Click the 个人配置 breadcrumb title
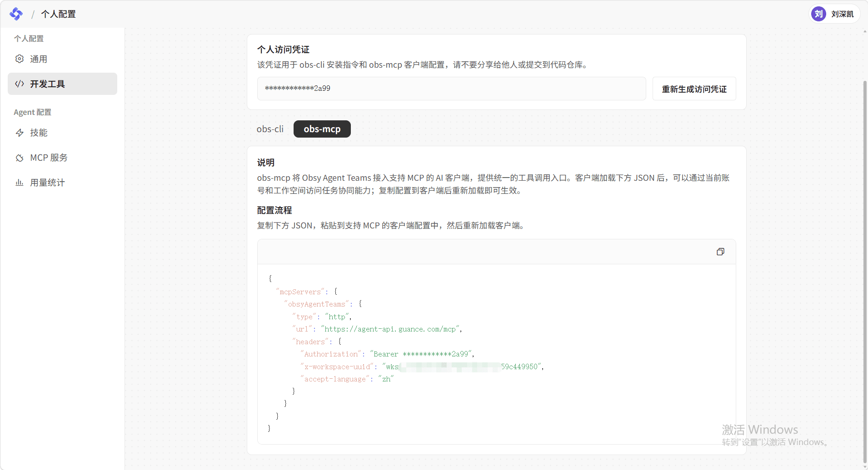 [x=58, y=14]
